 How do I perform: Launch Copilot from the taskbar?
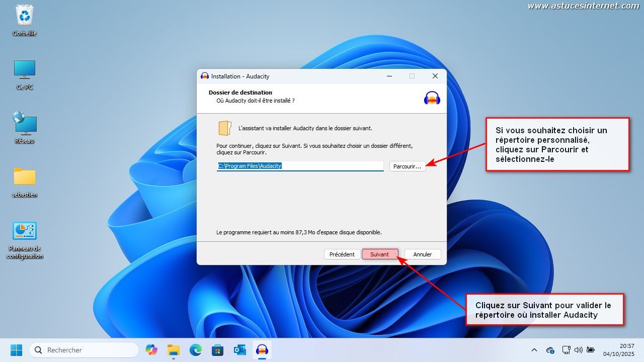pyautogui.click(x=151, y=350)
